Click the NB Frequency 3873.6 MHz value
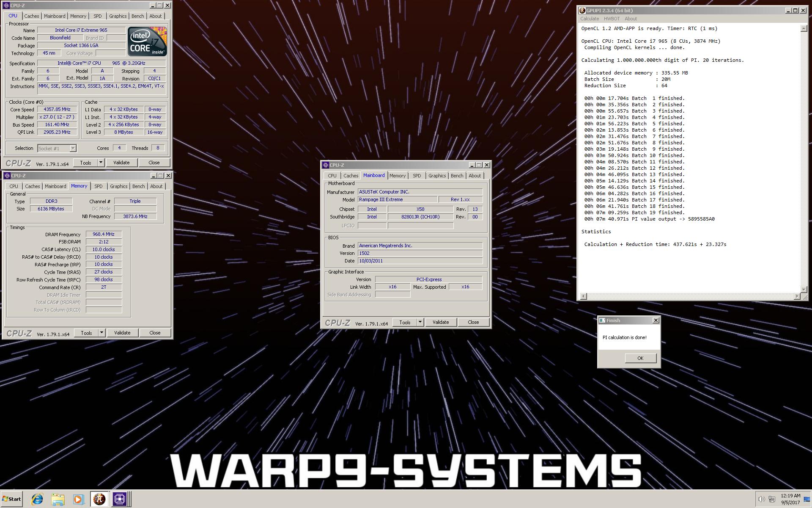This screenshot has height=508, width=812. coord(135,216)
